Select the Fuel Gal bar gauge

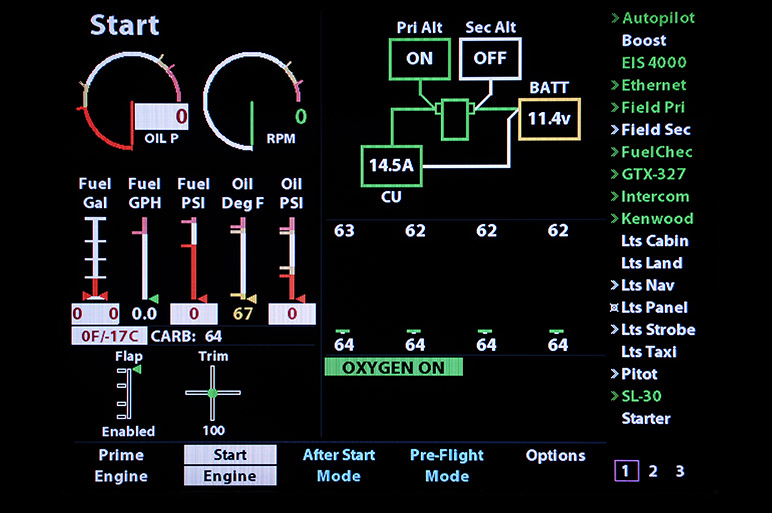click(95, 258)
